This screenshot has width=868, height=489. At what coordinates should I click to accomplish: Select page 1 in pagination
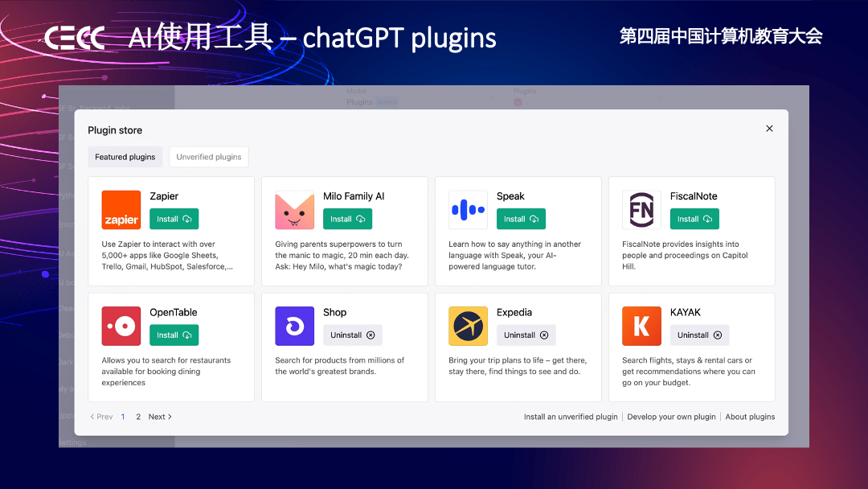(123, 417)
